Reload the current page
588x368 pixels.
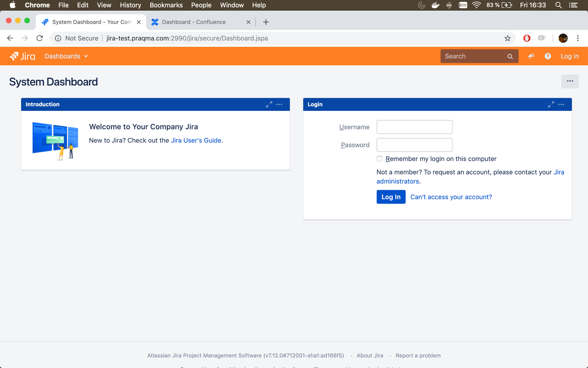point(40,38)
